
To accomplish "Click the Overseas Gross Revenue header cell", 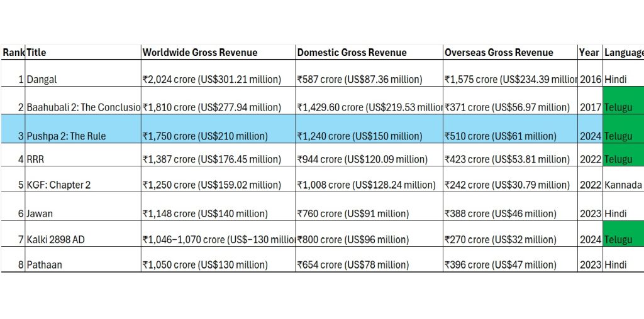I will click(510, 53).
